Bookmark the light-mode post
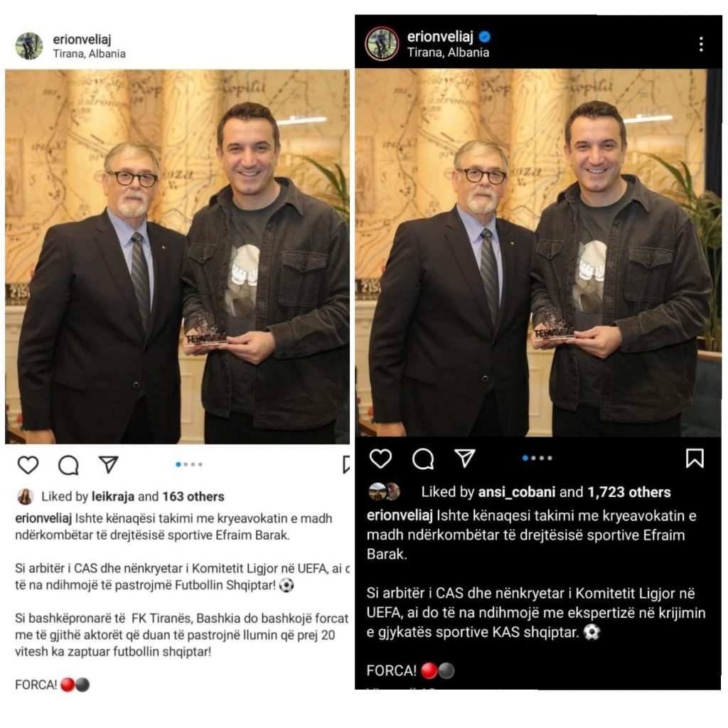Viewport: 728px width, 728px height. coord(346,464)
